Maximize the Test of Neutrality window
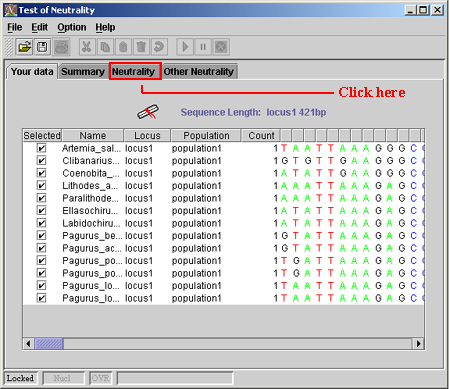 coord(423,10)
